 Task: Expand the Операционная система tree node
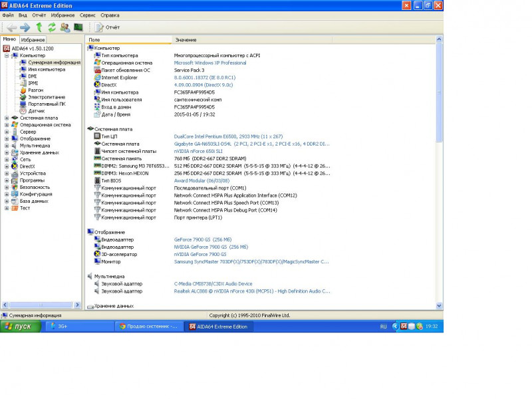pyautogui.click(x=7, y=125)
